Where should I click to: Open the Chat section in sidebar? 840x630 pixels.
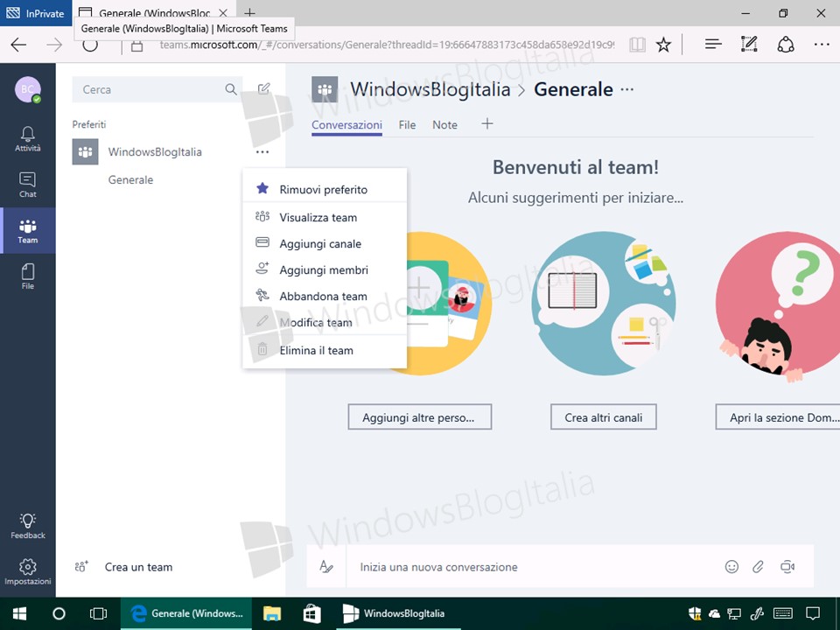click(27, 185)
